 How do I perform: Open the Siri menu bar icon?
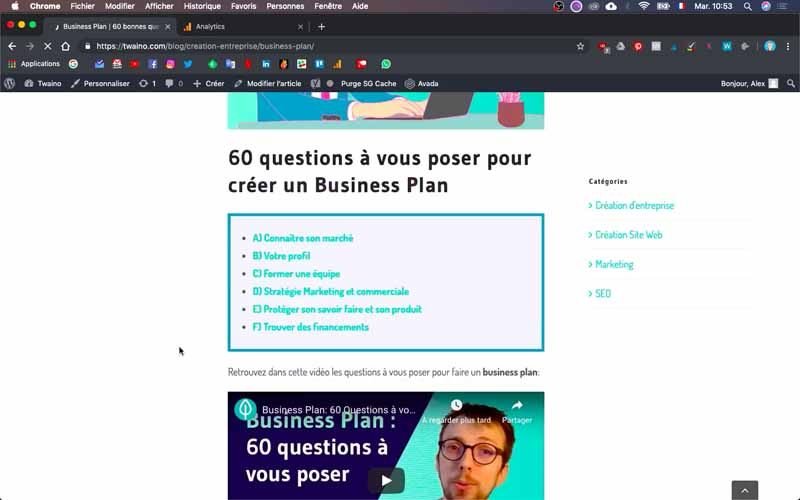tap(766, 6)
